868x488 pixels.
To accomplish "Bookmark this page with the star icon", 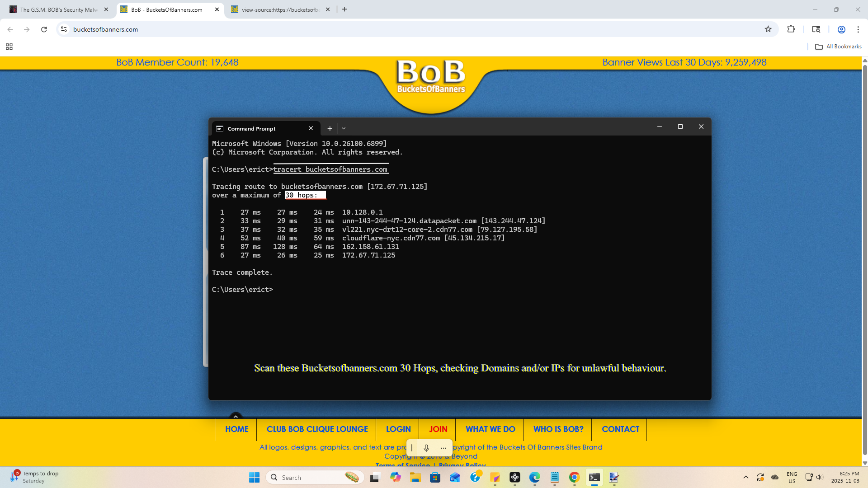I will pos(768,29).
